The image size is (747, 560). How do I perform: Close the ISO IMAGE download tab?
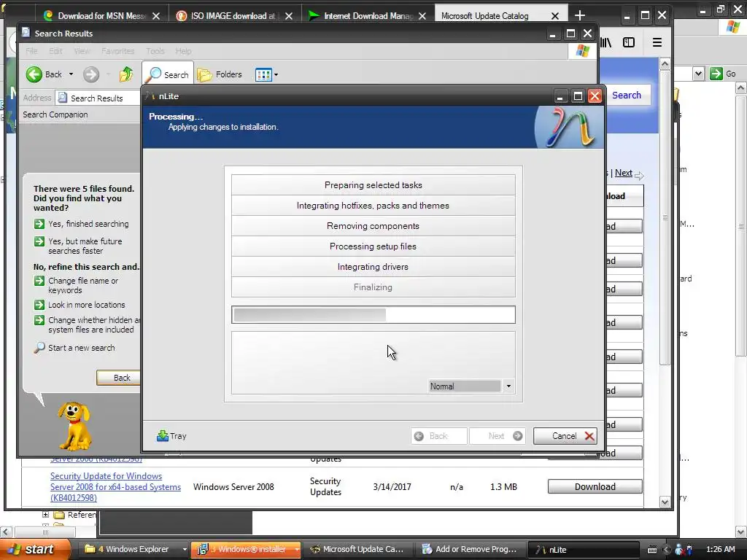click(x=289, y=16)
